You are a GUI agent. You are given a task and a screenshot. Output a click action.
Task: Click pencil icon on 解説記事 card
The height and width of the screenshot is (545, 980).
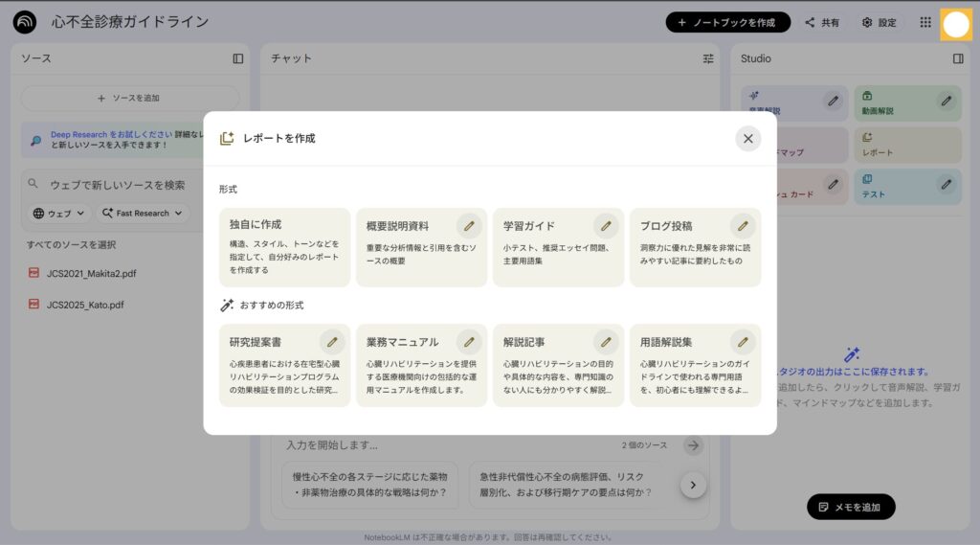pos(605,342)
